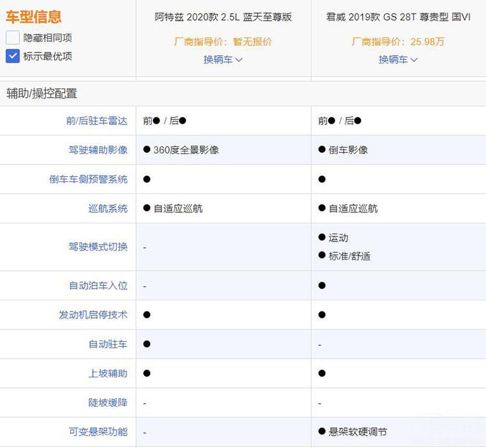Open the 阿特兹 2020款 2.5L 蓝天至尊版 title

pos(223,17)
